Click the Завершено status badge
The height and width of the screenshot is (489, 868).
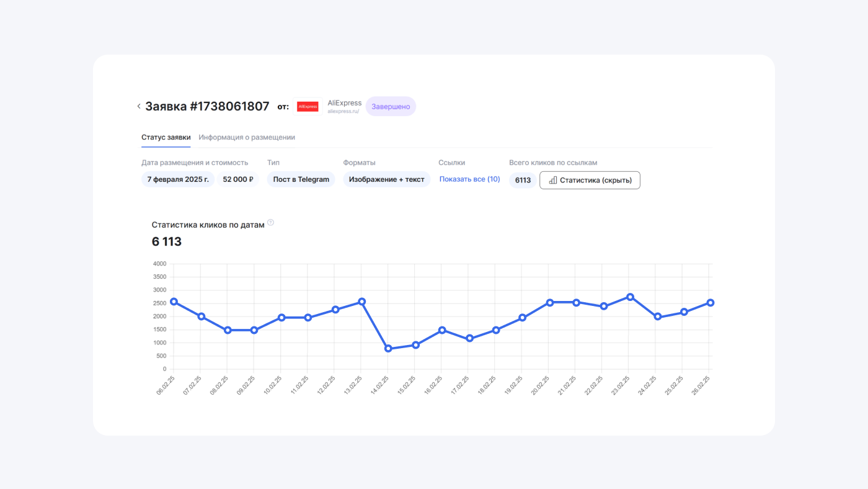(391, 106)
